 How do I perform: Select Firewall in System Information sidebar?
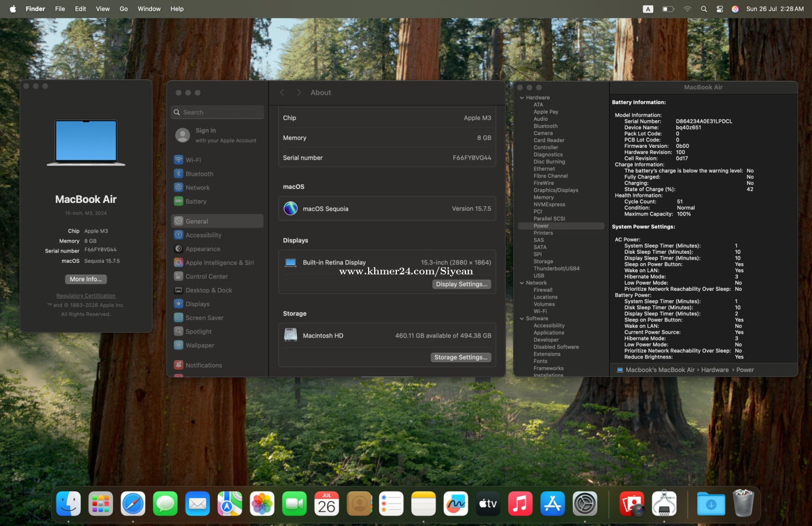(543, 290)
